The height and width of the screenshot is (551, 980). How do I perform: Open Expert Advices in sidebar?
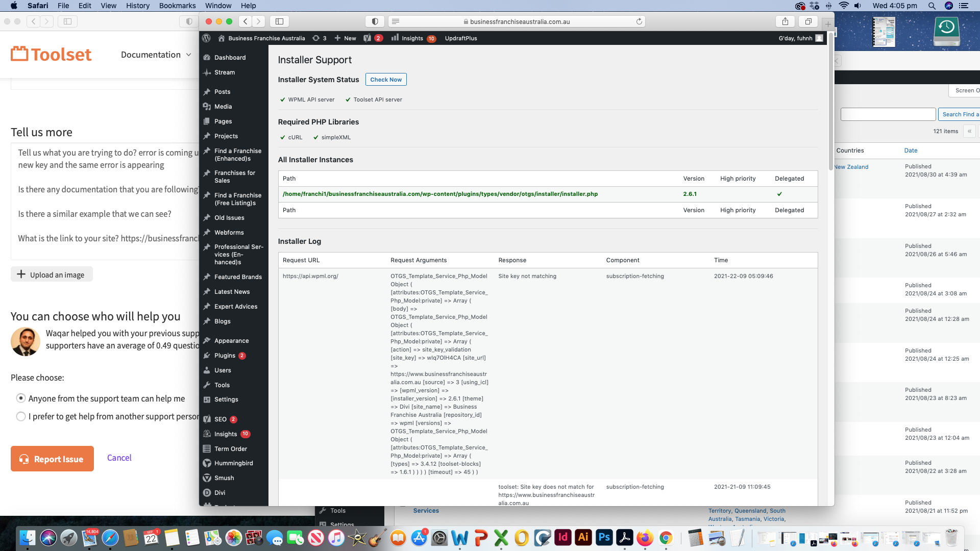coord(236,307)
